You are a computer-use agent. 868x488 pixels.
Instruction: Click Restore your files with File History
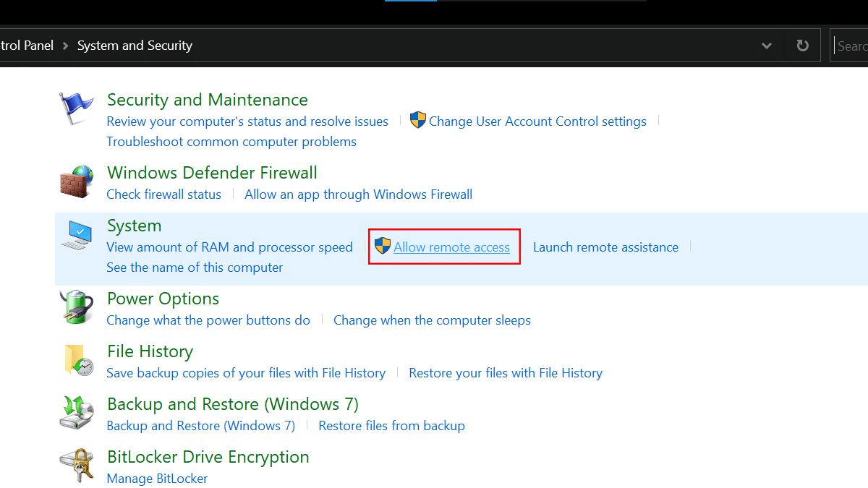tap(506, 373)
